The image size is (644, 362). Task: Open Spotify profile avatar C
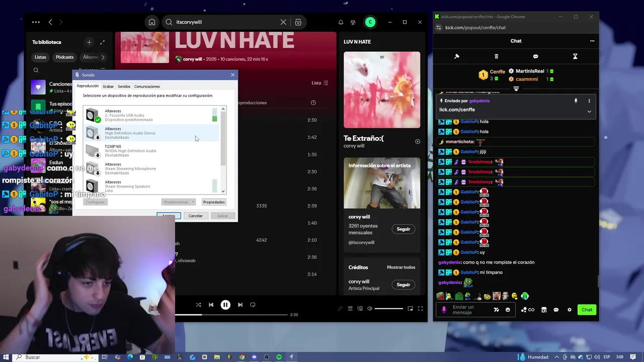[370, 22]
